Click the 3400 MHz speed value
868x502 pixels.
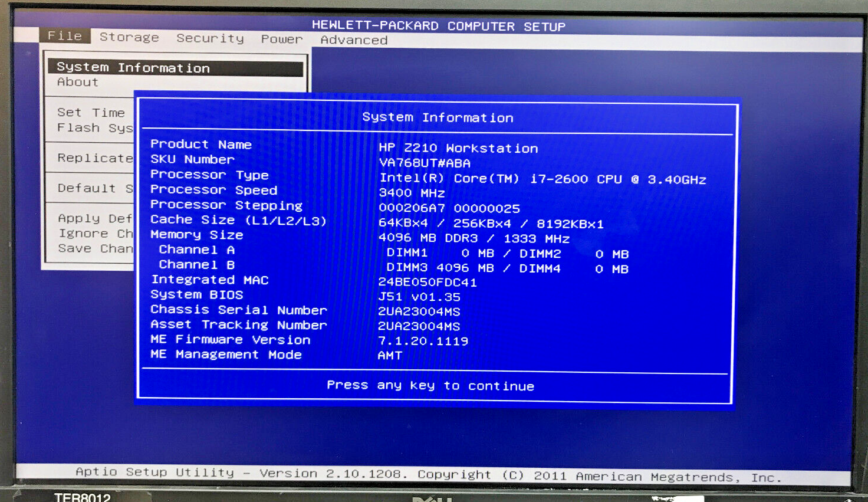click(x=412, y=193)
